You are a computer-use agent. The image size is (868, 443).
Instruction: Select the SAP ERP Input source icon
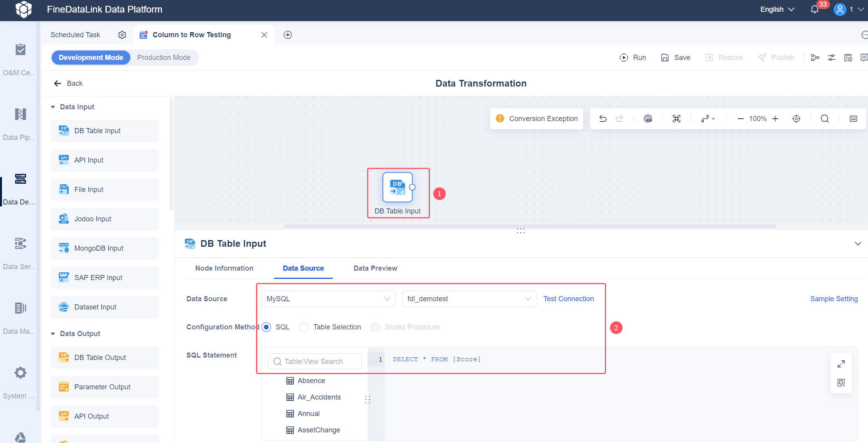point(64,277)
